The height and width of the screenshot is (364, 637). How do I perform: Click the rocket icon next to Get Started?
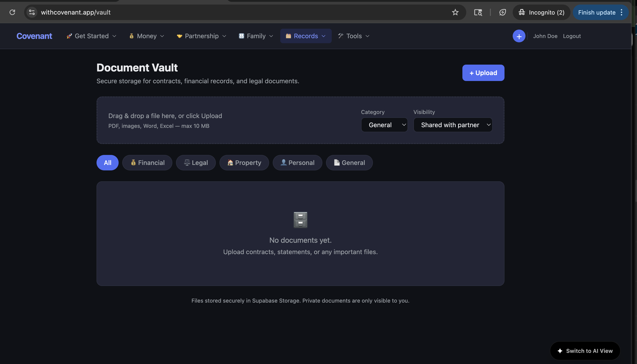click(x=69, y=36)
